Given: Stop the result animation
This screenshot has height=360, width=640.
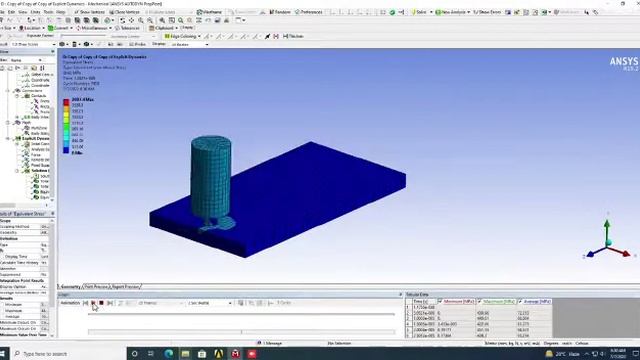Looking at the screenshot, I should pyautogui.click(x=101, y=303).
